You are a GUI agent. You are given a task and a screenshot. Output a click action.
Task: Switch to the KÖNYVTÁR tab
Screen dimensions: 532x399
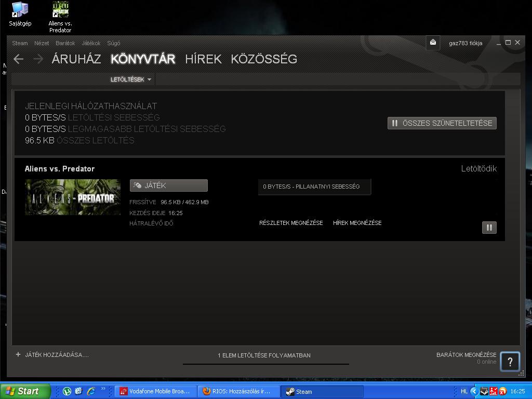pyautogui.click(x=143, y=59)
